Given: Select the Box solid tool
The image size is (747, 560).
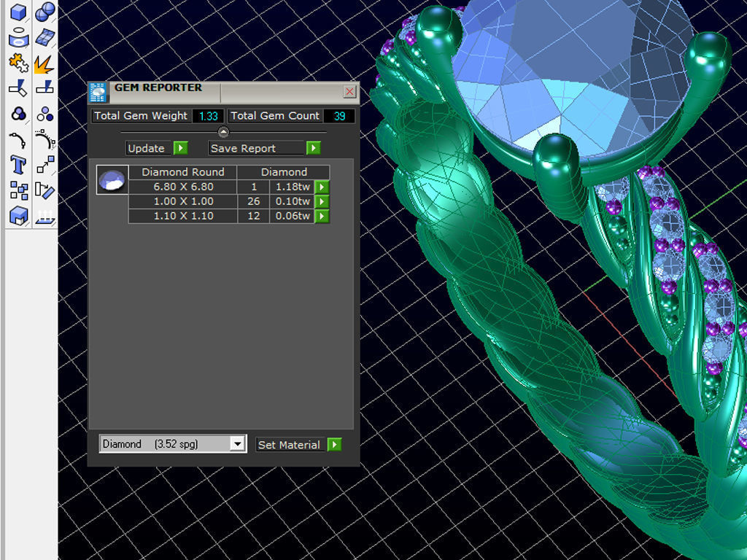Looking at the screenshot, I should point(18,12).
